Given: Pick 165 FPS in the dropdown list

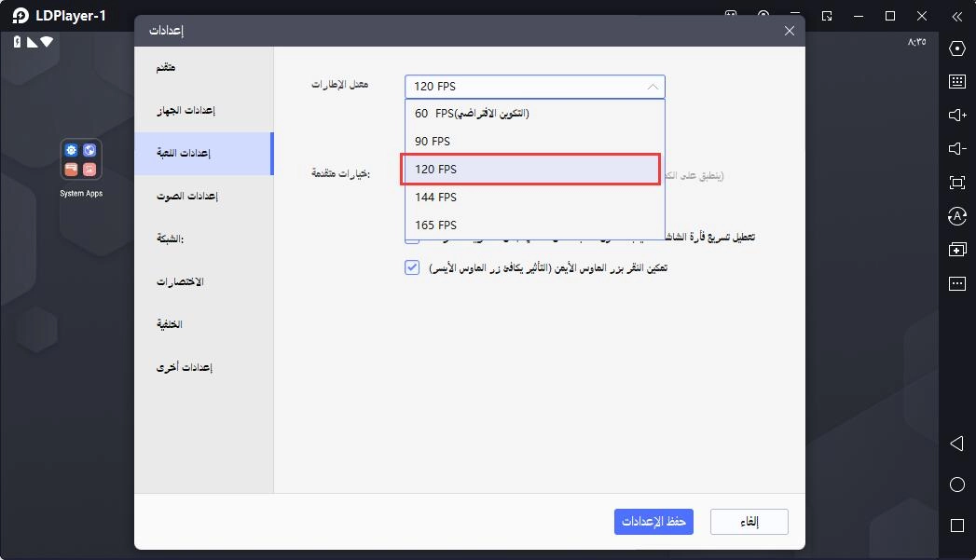Looking at the screenshot, I should (x=535, y=225).
